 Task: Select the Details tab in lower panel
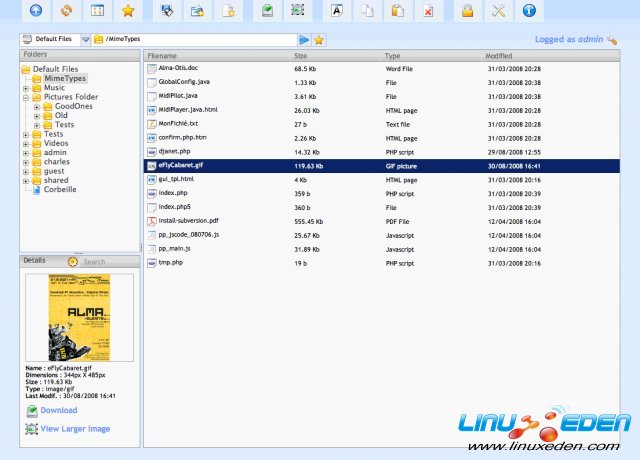34,260
